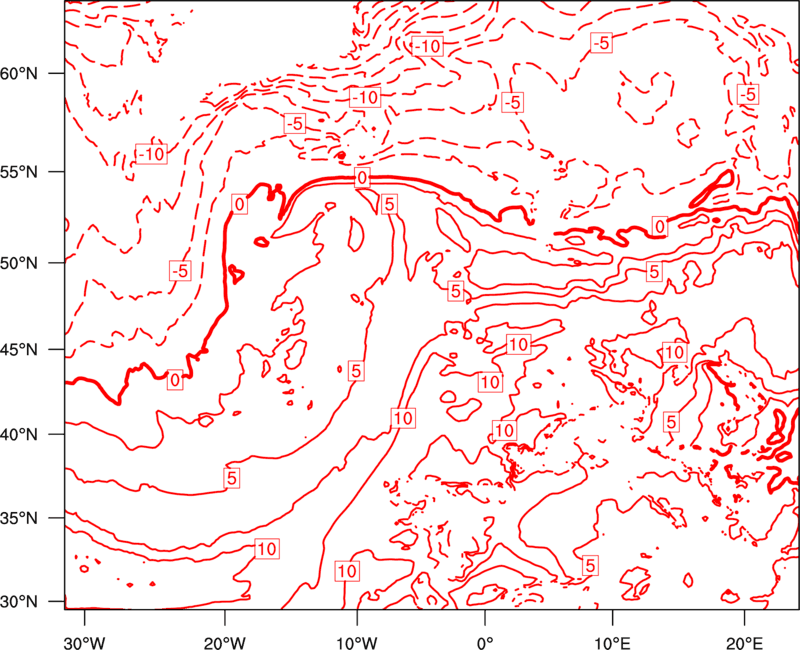Click the 60°N latitude axis label
This screenshot has height=650, width=800.
pyautogui.click(x=18, y=73)
